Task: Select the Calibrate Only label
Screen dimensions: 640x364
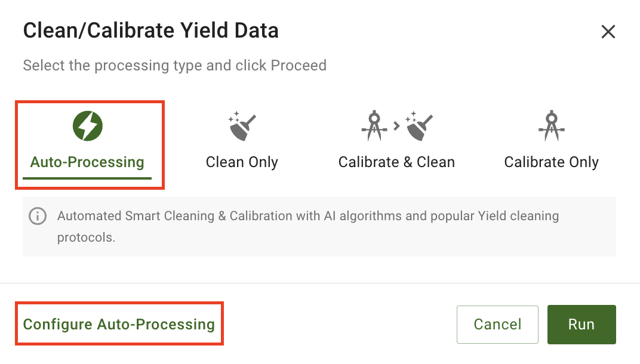Action: coord(551,162)
